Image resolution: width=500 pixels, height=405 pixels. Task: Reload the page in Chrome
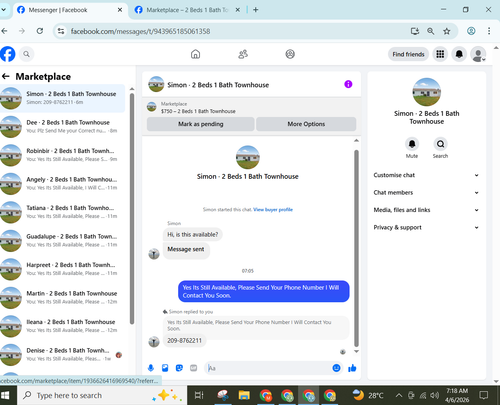click(40, 31)
